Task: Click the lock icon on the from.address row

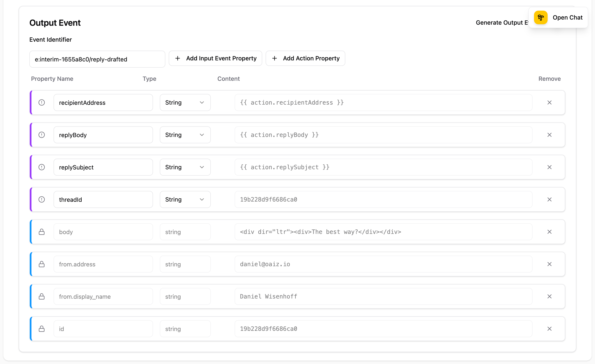Action: coord(41,264)
